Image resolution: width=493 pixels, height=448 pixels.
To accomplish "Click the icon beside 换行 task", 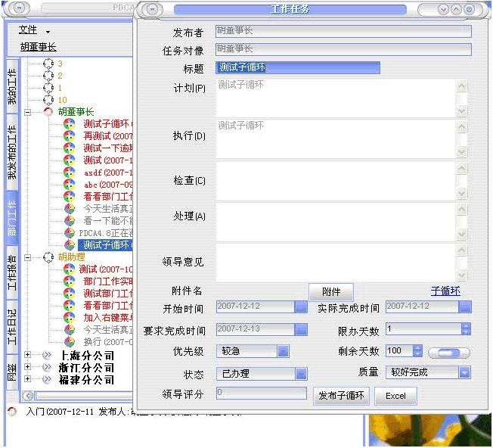I will [x=70, y=341].
